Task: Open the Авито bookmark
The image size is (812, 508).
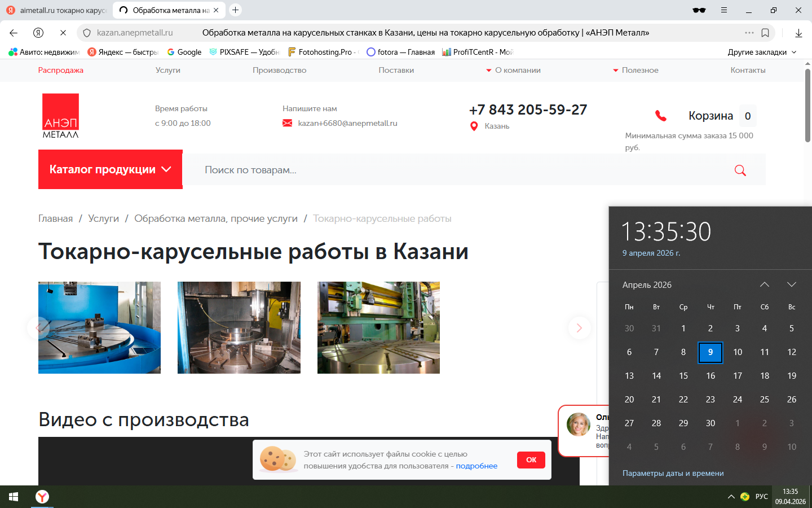Action: (x=44, y=52)
